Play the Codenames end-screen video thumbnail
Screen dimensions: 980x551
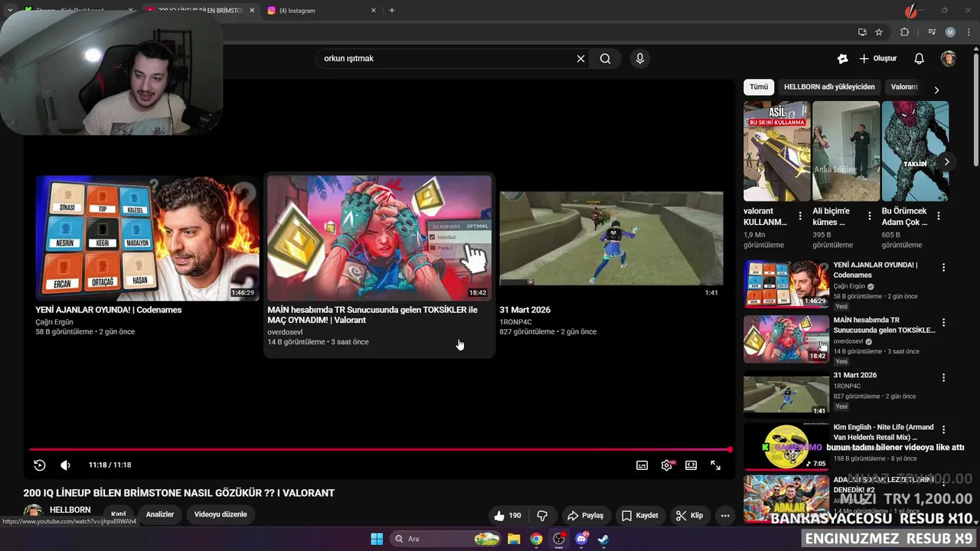(x=147, y=238)
